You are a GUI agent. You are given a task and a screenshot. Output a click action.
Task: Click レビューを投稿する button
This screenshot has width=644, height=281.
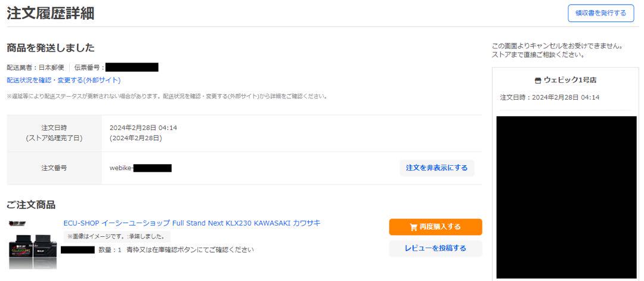[435, 248]
